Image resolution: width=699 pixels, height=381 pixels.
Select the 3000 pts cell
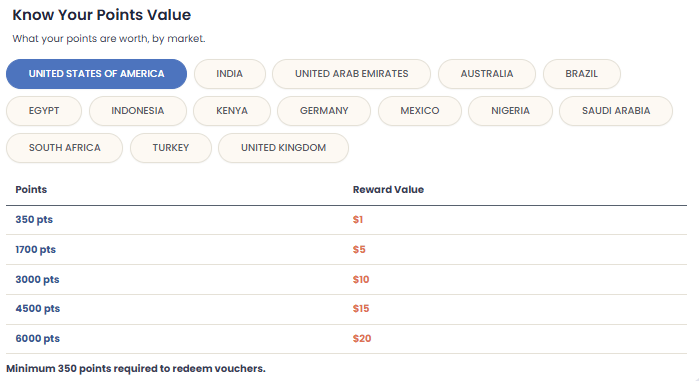click(x=37, y=279)
